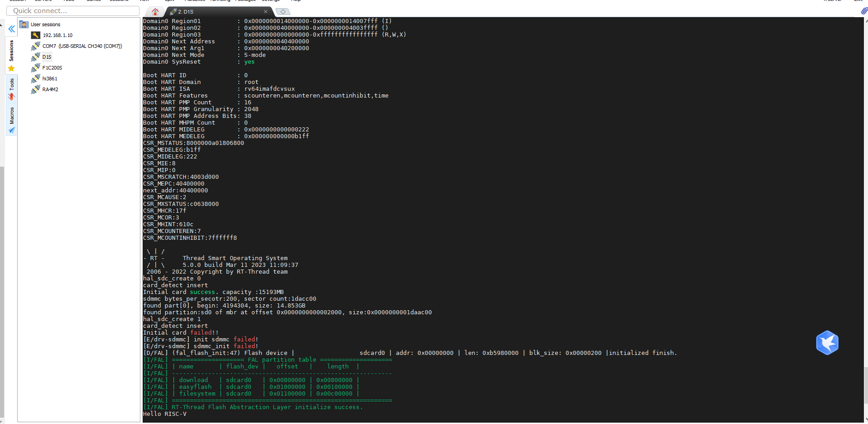Click the 'capacity :15193MB' text
Viewport: 868px width, 424px height.
point(253,292)
